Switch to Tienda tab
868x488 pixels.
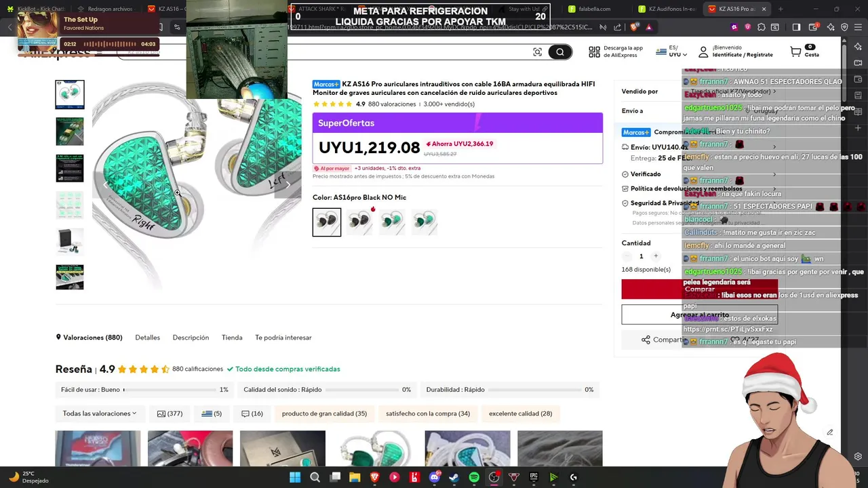click(x=232, y=338)
